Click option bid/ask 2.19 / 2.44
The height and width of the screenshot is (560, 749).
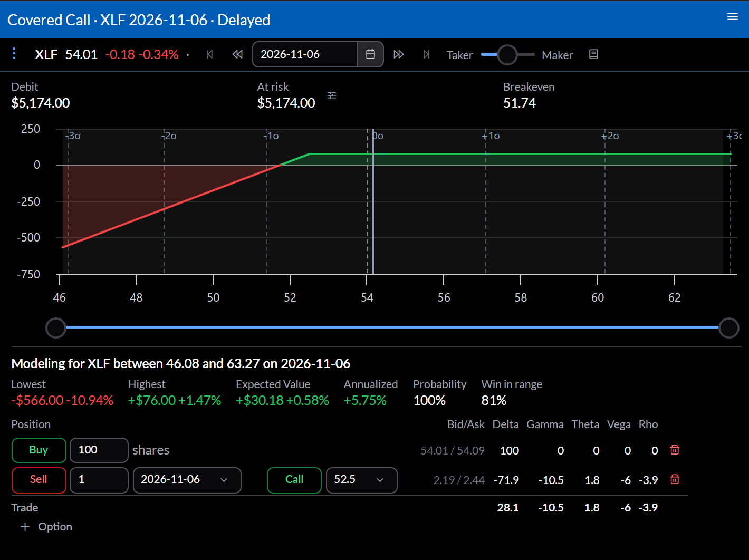(x=459, y=480)
